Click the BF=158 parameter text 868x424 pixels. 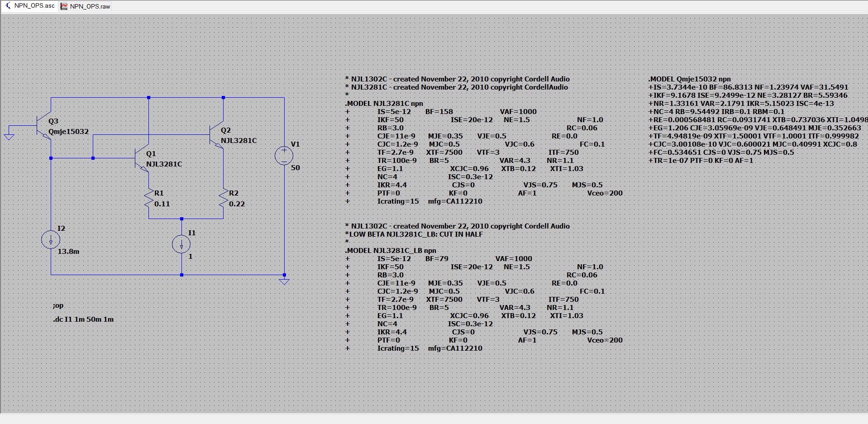[x=439, y=112]
